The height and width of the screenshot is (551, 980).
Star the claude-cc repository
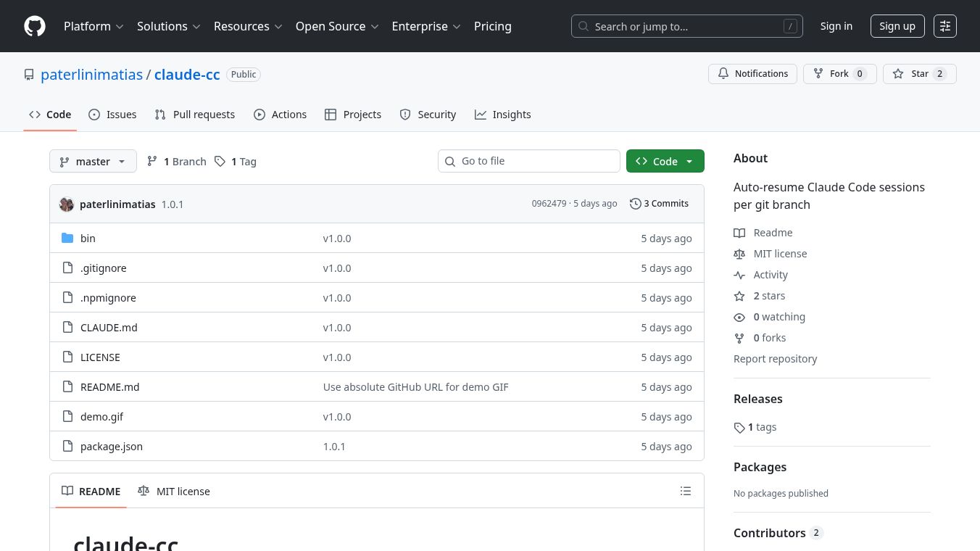tap(919, 74)
